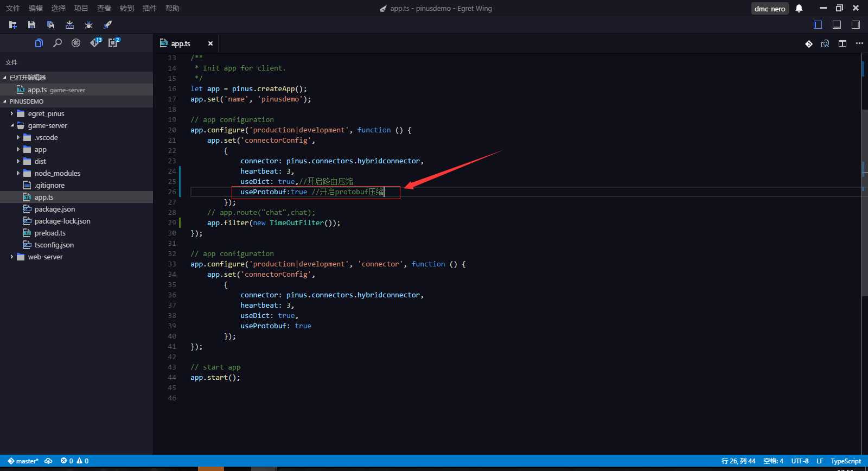
Task: Click the build project icon
Action: [x=69, y=25]
